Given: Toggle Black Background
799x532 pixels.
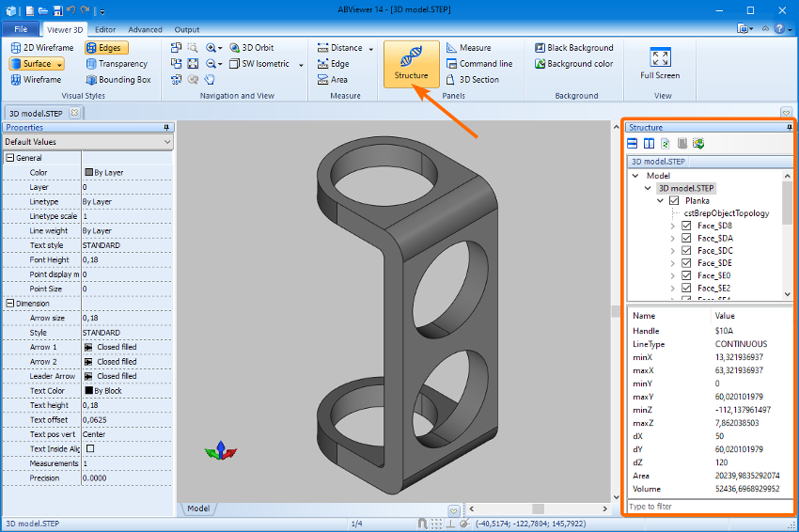Looking at the screenshot, I should click(x=573, y=47).
